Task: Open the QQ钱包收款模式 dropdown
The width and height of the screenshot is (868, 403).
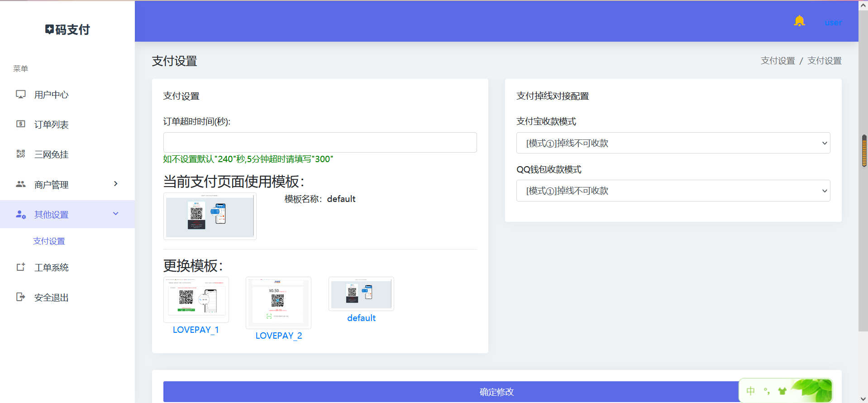Action: 673,191
